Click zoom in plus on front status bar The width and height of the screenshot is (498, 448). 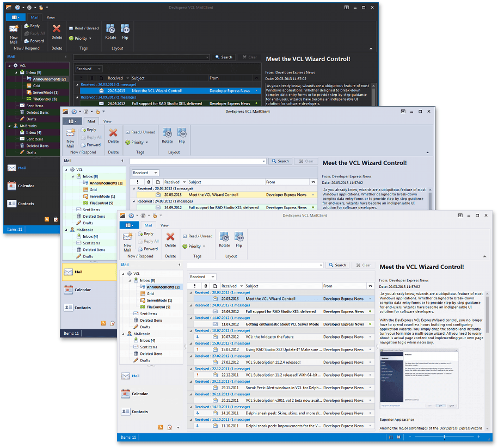[x=478, y=437]
